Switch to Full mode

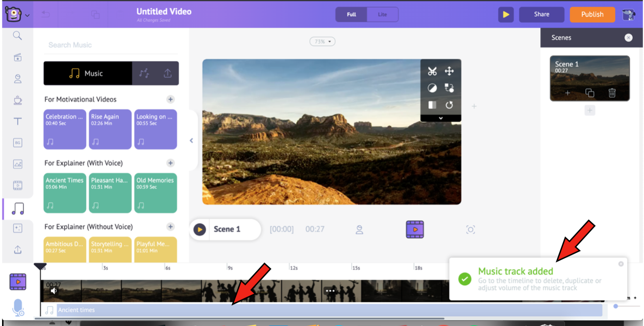point(352,14)
